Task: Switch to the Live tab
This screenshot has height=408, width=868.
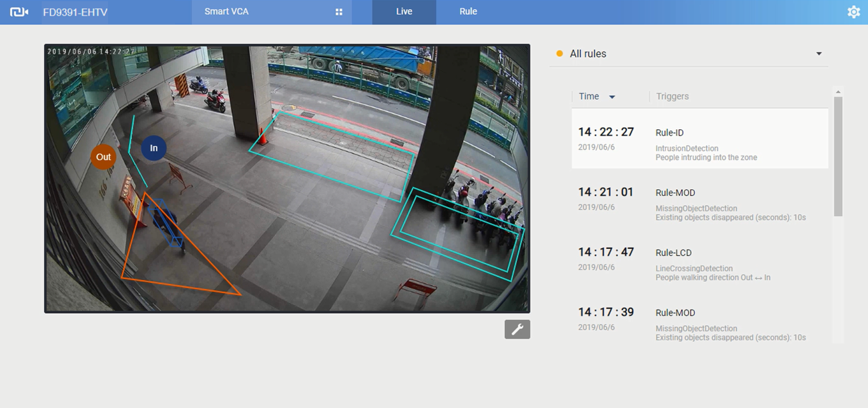Action: click(404, 12)
